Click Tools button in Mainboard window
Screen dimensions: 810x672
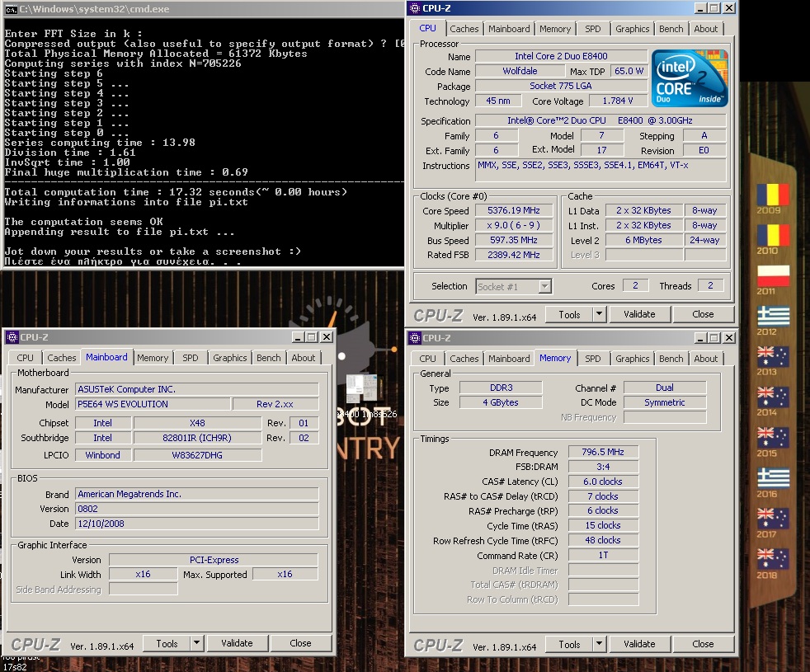tap(167, 643)
